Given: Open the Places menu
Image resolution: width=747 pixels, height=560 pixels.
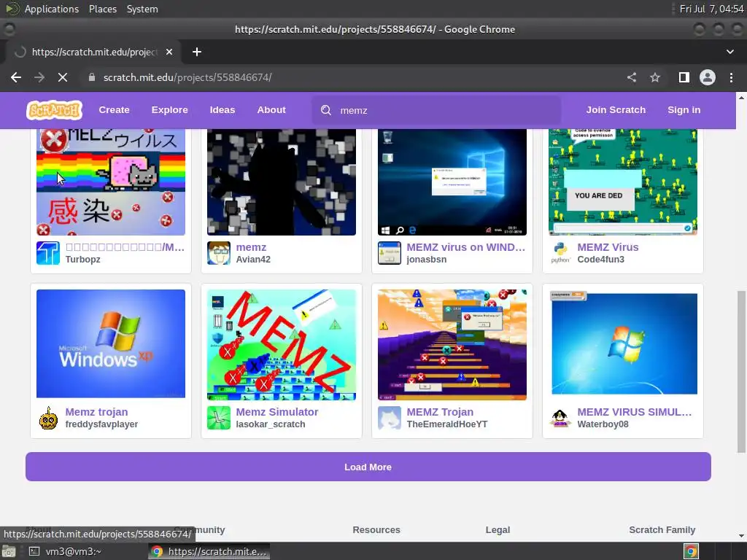Looking at the screenshot, I should [x=103, y=9].
